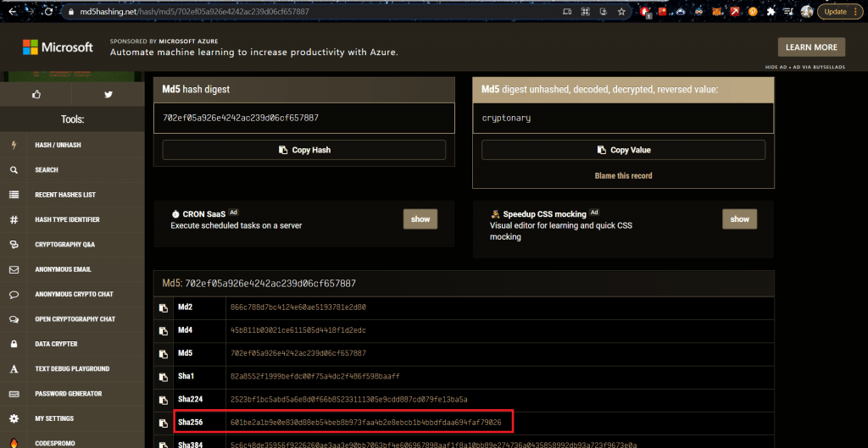
Task: Open the Hash / Unhash tool
Action: (x=58, y=146)
